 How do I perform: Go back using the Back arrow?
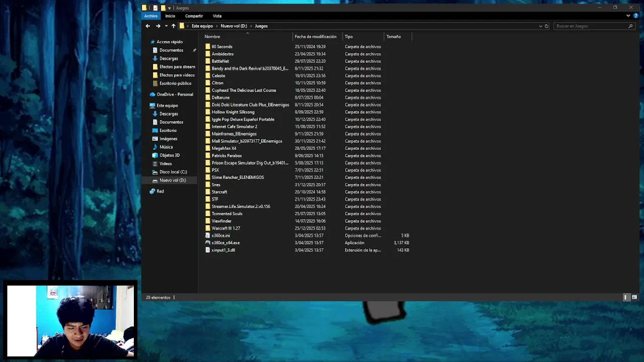tap(147, 26)
